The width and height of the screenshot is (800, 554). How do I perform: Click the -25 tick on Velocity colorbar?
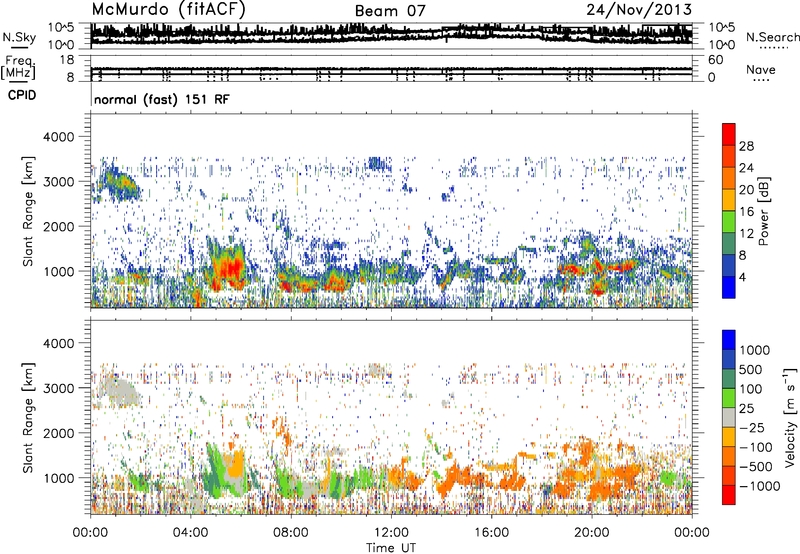point(752,427)
